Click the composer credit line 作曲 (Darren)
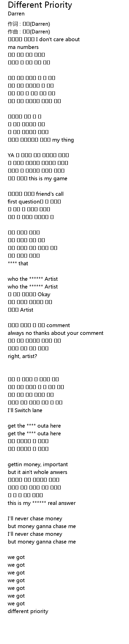This screenshot has height=644, width=129. 29,32
